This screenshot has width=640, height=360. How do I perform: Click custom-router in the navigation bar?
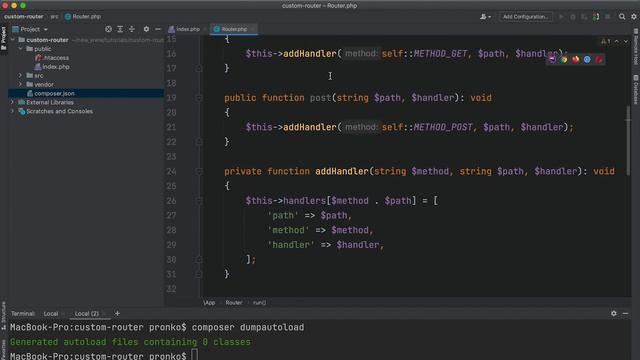(24, 17)
